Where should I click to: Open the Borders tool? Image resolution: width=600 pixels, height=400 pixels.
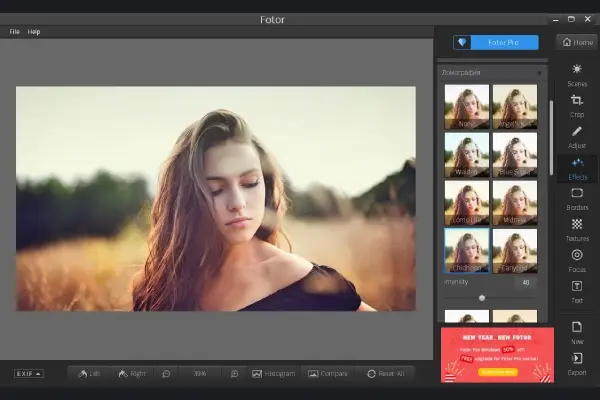point(577,199)
